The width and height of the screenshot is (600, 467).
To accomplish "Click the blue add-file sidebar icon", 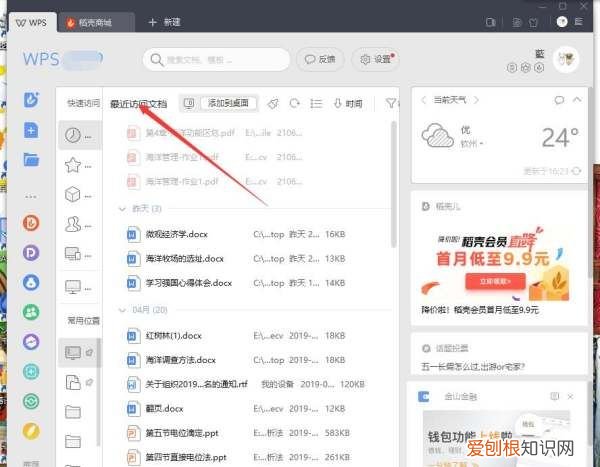I will 31,130.
